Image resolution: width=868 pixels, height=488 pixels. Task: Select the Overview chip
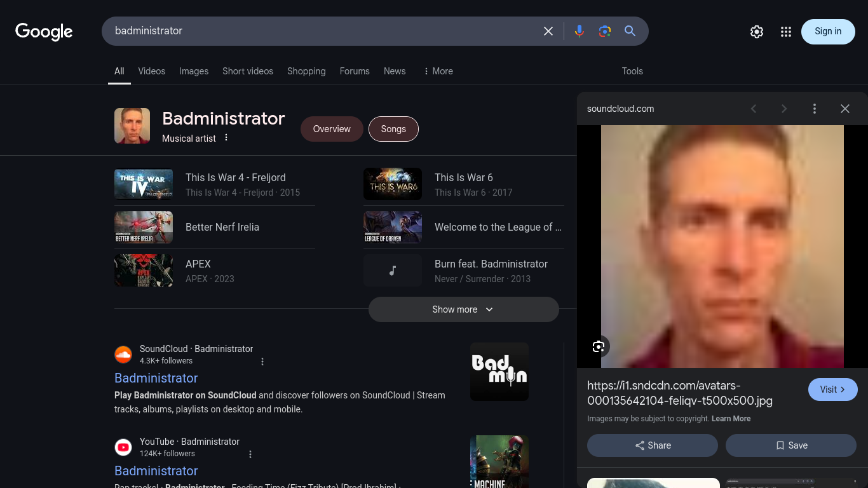[332, 129]
